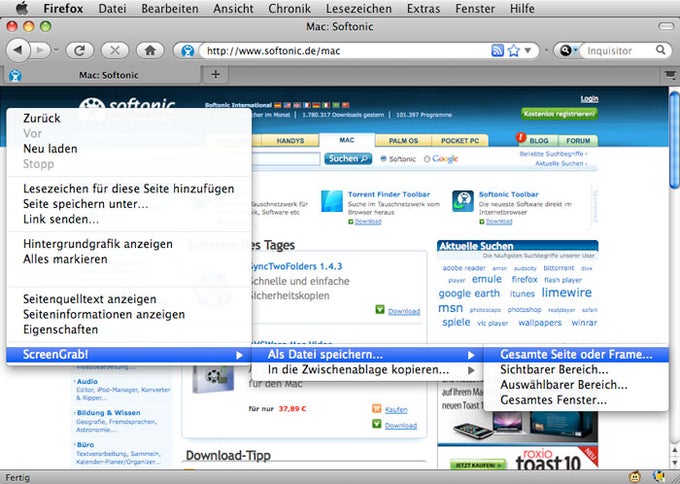Select Neu laden in the context menu
The height and width of the screenshot is (484, 680).
point(129,149)
